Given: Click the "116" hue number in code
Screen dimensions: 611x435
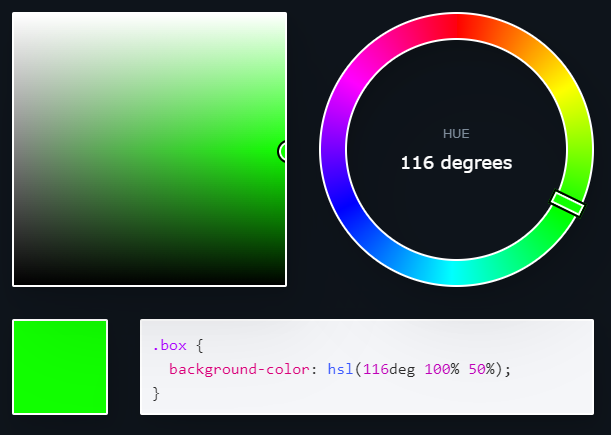Looking at the screenshot, I should [376, 369].
